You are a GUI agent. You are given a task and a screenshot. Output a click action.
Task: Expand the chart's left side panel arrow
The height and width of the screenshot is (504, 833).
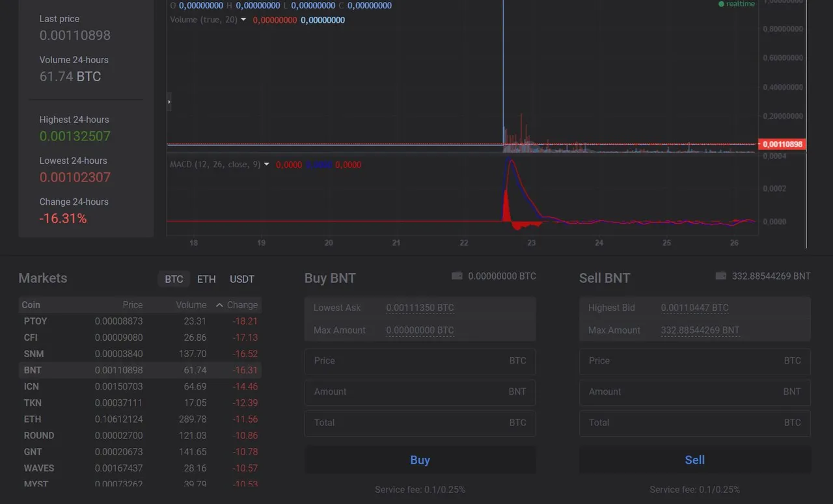point(169,101)
